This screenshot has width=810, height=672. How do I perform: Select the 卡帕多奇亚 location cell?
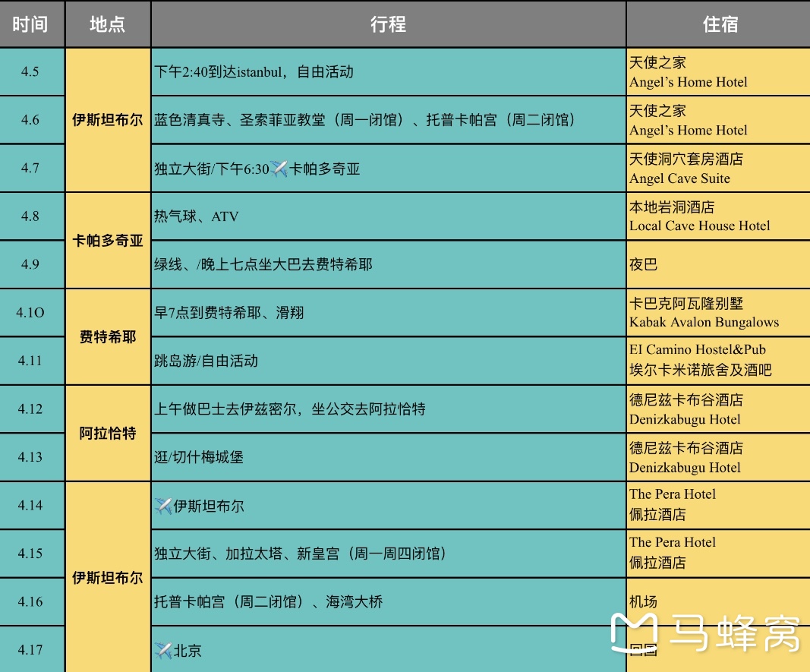click(x=108, y=241)
